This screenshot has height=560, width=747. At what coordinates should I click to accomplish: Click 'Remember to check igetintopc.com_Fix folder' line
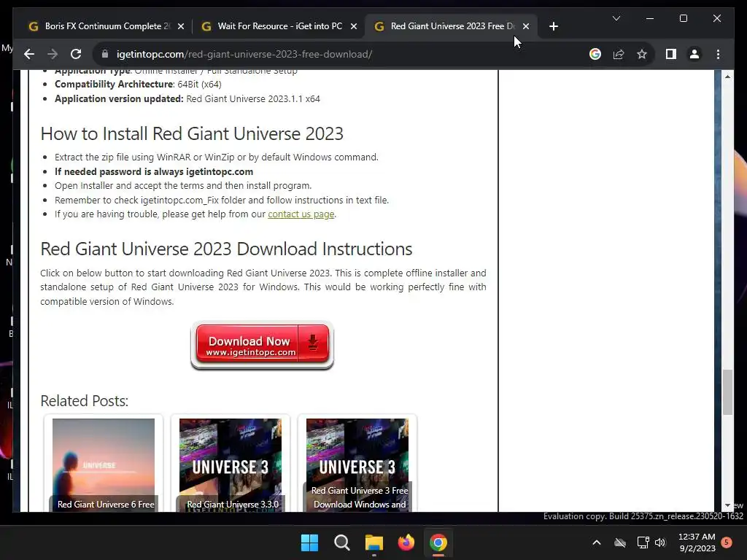tap(222, 200)
